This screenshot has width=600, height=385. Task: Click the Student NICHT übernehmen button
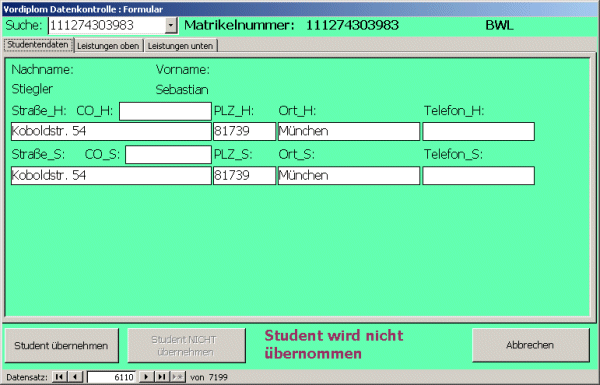click(186, 346)
